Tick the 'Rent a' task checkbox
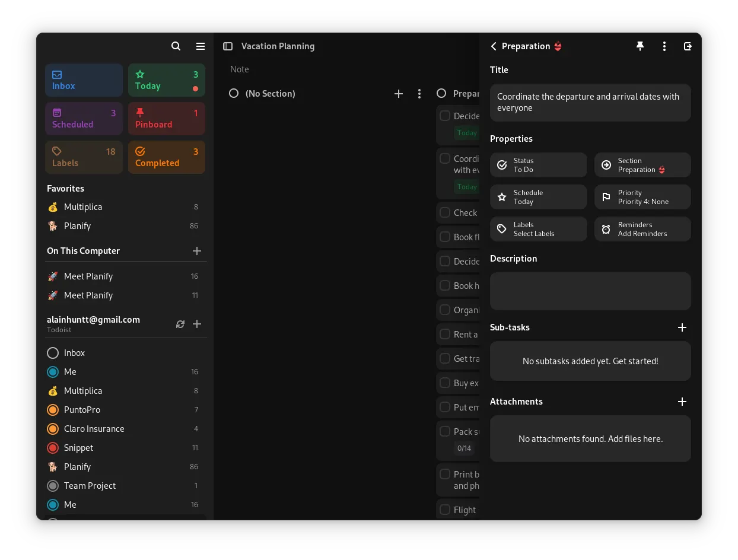The width and height of the screenshot is (738, 560). [445, 334]
